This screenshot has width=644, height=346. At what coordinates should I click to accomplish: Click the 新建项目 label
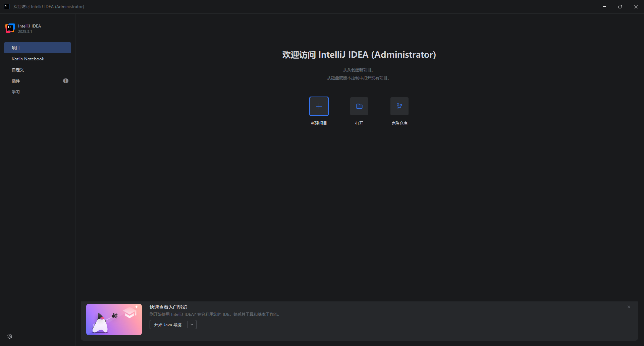pyautogui.click(x=319, y=123)
